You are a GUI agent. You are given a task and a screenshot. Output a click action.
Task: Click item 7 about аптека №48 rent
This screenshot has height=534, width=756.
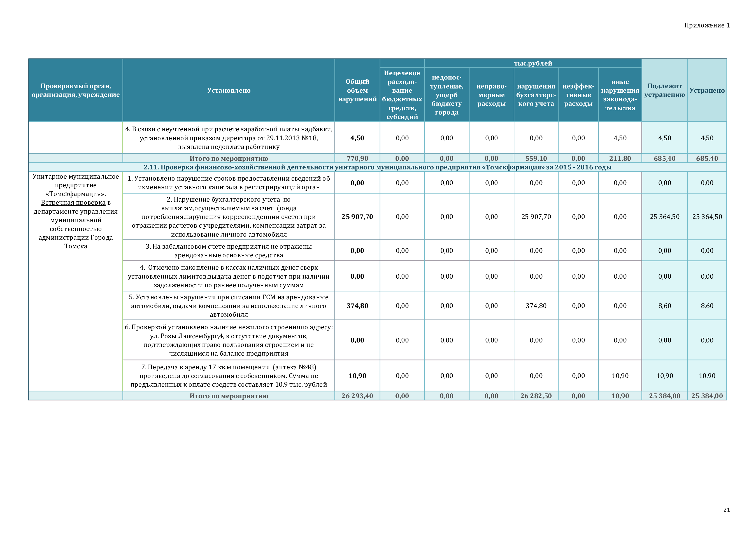tap(229, 376)
